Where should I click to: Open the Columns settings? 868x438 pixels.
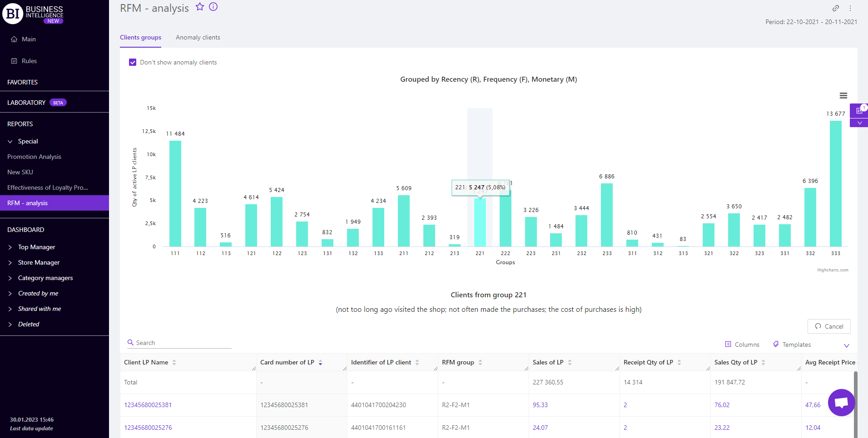(742, 345)
